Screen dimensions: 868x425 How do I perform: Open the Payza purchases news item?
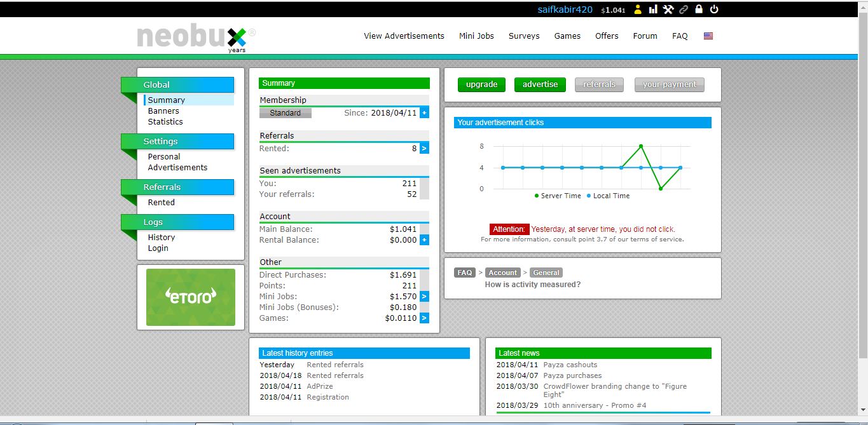572,376
